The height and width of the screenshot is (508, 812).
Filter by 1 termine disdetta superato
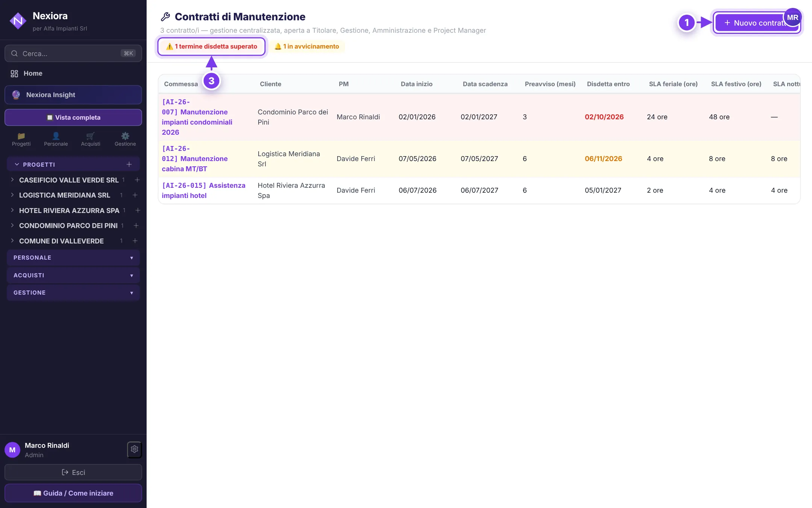click(x=212, y=46)
